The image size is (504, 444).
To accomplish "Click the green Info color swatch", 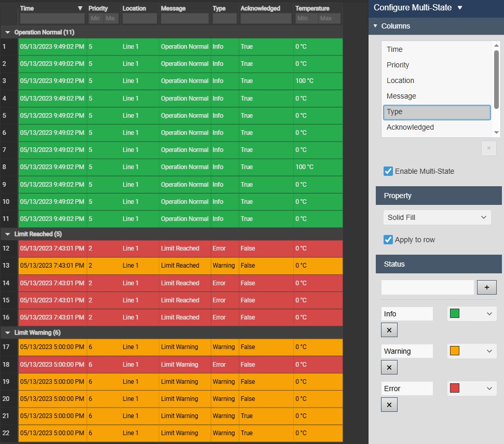I will coord(455,313).
